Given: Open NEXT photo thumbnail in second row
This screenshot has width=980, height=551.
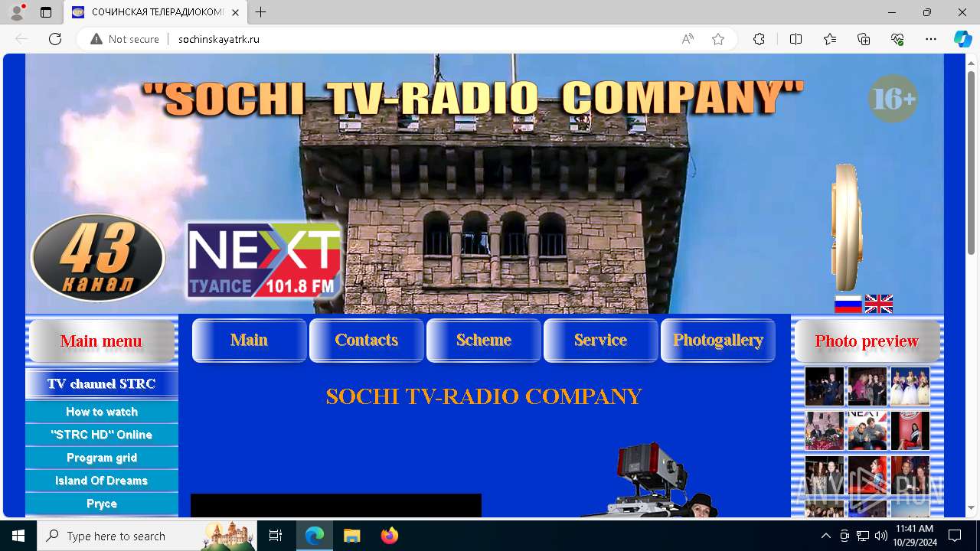Looking at the screenshot, I should click(x=867, y=430).
